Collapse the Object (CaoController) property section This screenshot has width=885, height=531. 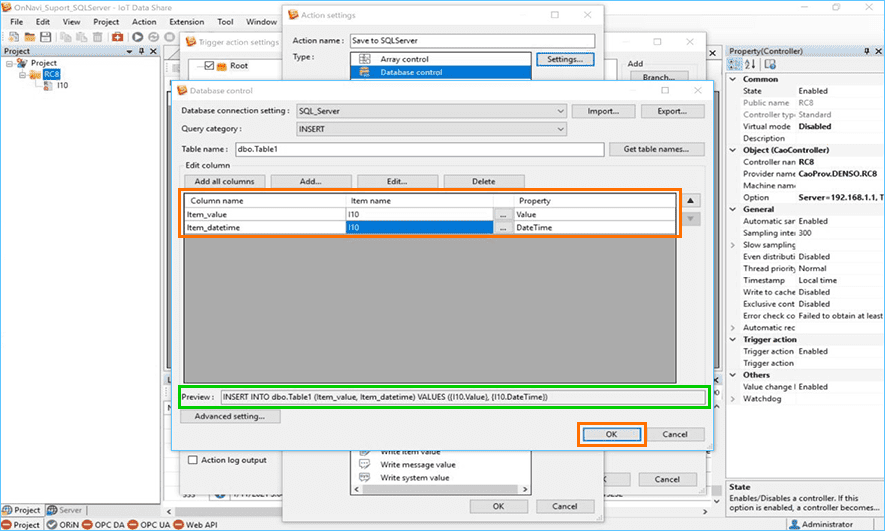[x=733, y=150]
